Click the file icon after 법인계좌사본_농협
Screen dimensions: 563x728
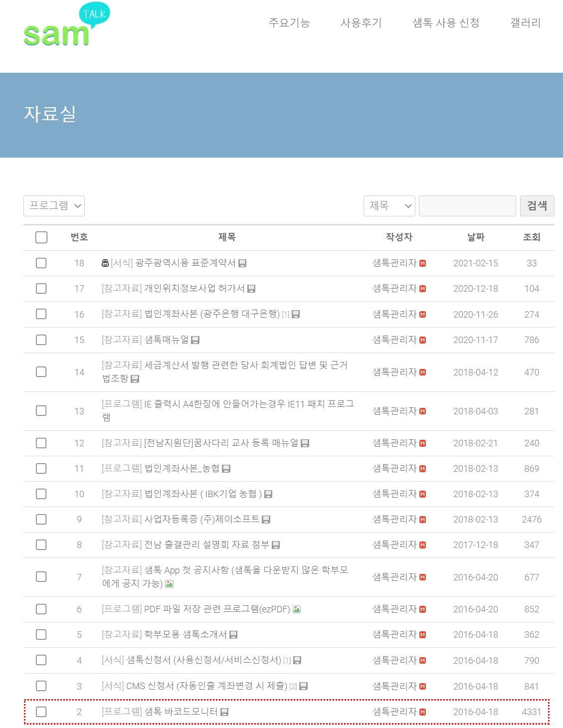[226, 469]
